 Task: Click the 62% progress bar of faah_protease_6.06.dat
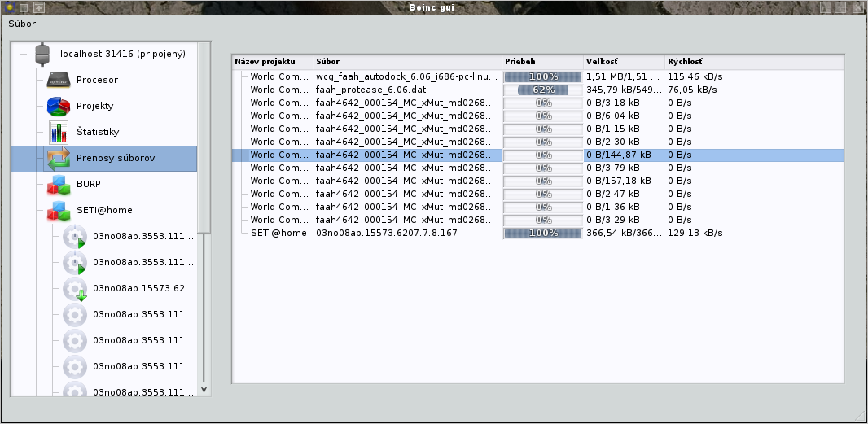pyautogui.click(x=543, y=90)
